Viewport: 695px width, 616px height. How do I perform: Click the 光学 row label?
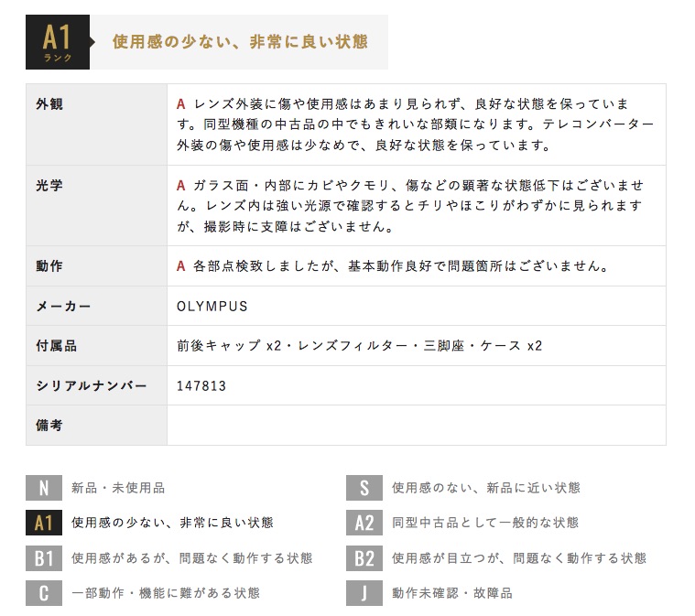point(49,185)
